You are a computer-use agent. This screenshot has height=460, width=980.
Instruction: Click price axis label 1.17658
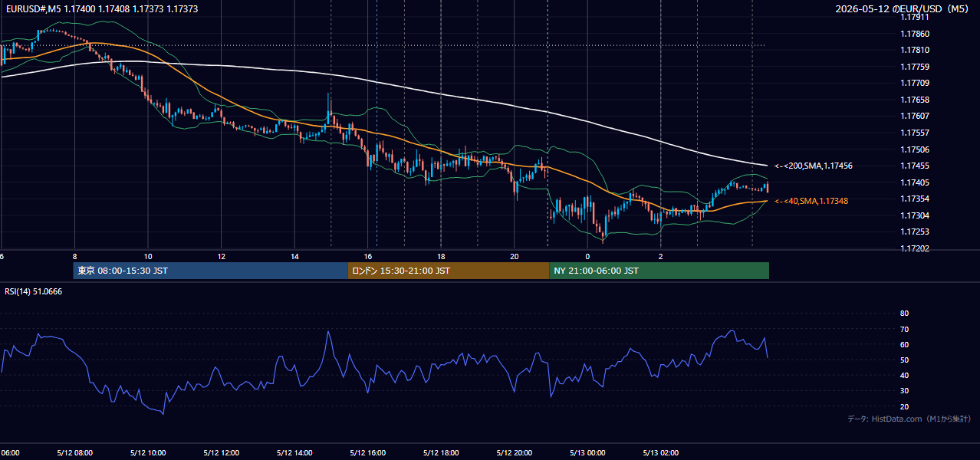(915, 100)
